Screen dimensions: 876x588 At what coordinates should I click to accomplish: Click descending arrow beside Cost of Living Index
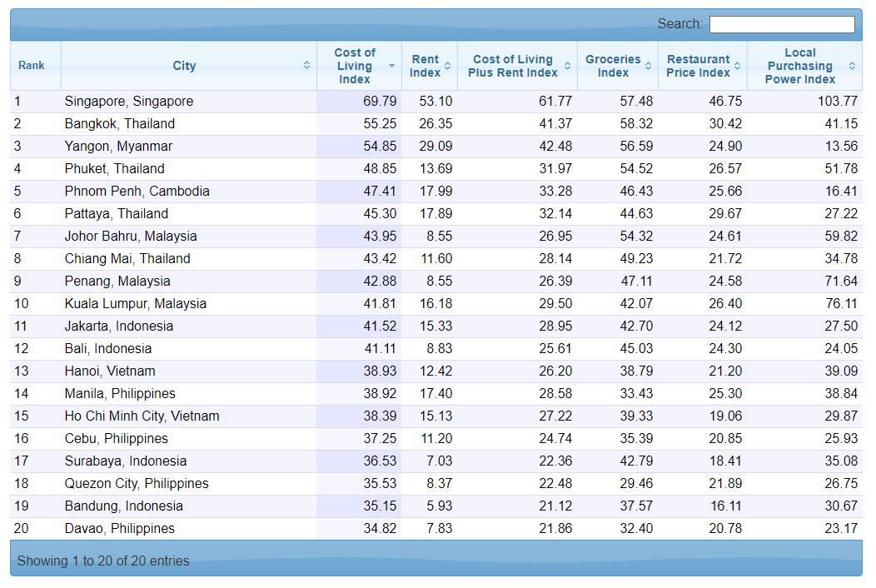tap(391, 66)
